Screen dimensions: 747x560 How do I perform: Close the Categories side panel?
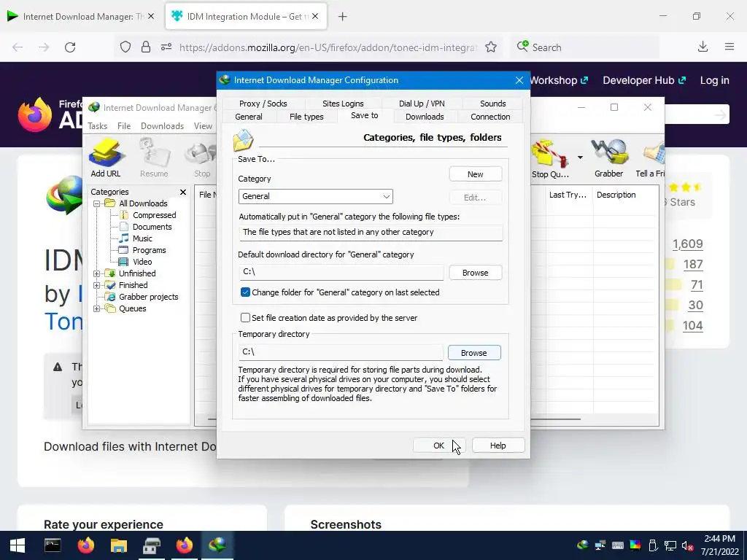(183, 192)
